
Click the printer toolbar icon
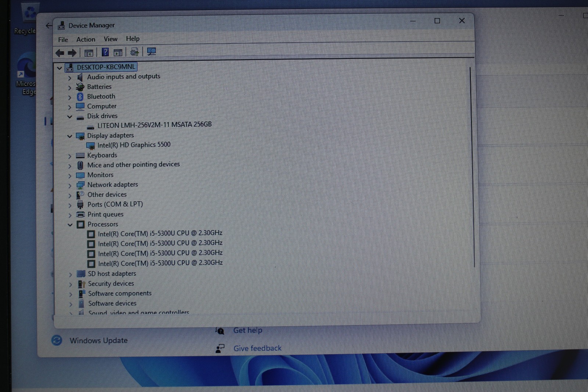(x=135, y=52)
